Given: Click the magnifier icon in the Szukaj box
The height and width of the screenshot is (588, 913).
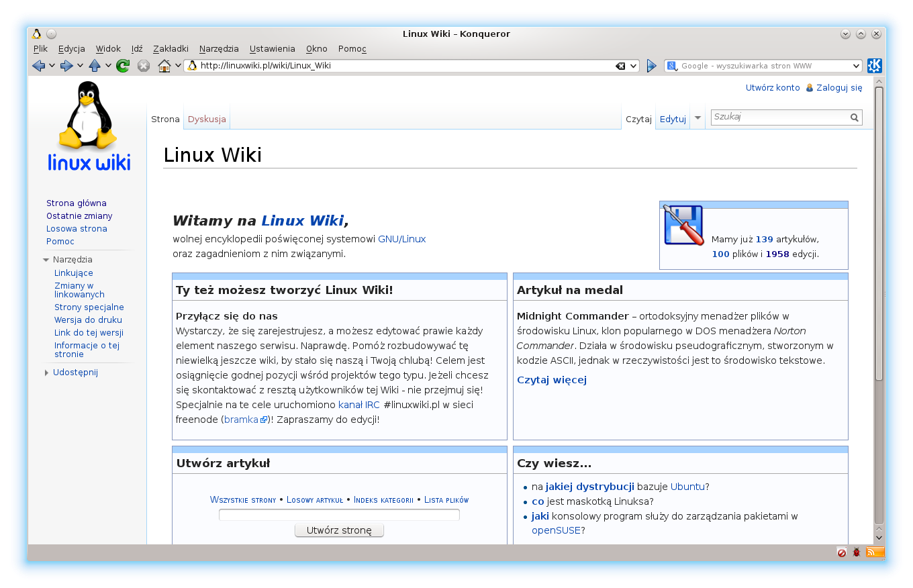Looking at the screenshot, I should tap(855, 117).
